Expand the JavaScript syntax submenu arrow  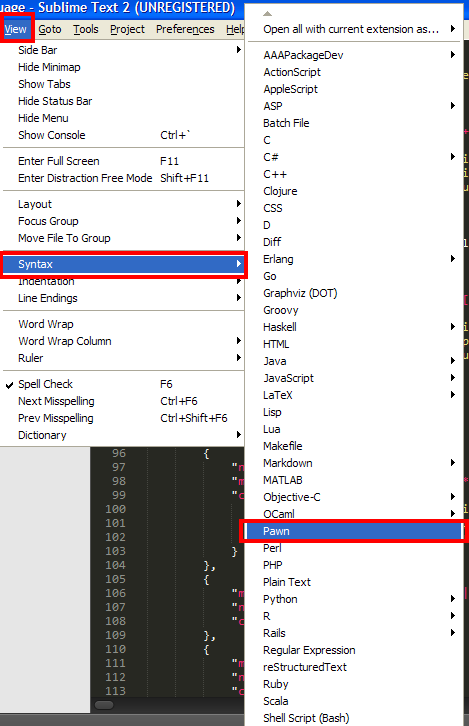click(452, 378)
